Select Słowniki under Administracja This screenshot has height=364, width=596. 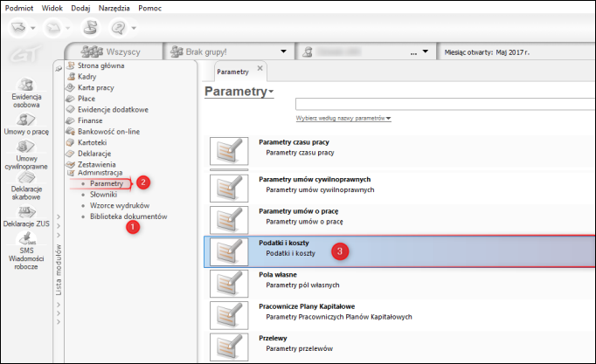pos(103,195)
